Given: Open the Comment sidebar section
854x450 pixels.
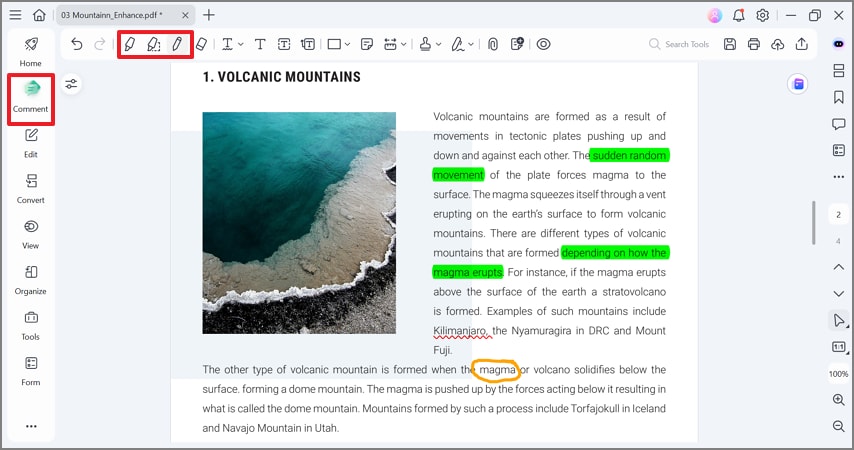Looking at the screenshot, I should point(30,98).
